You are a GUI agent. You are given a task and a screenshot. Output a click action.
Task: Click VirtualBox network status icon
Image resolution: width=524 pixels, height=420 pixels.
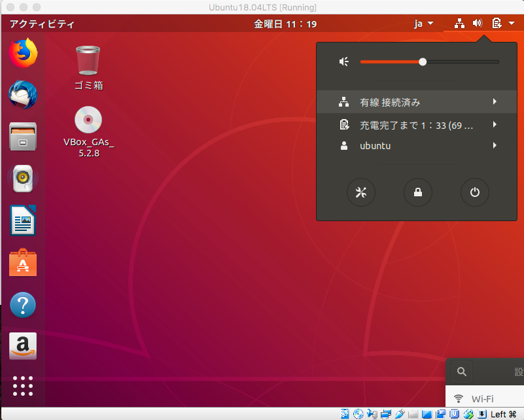tap(386, 414)
